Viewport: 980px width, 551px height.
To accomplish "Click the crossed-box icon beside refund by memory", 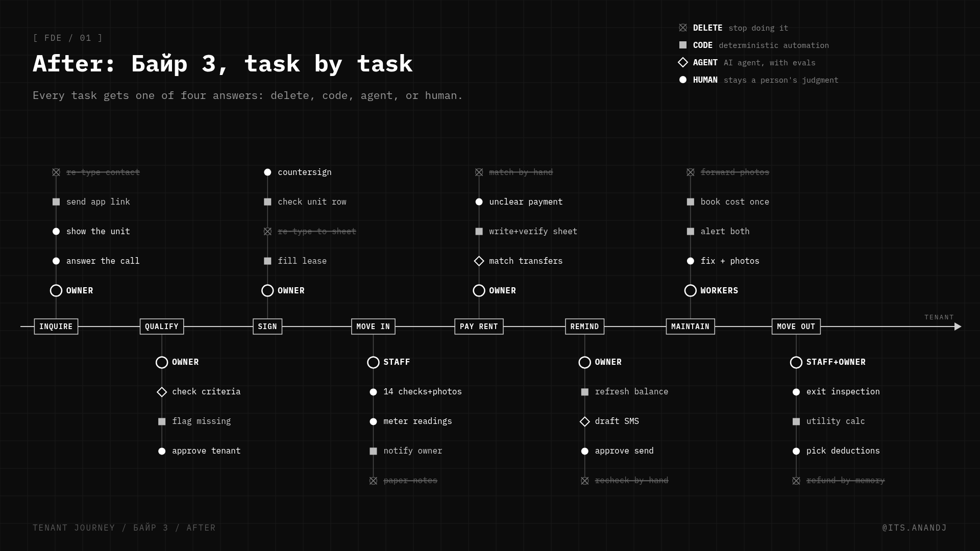I will (796, 481).
